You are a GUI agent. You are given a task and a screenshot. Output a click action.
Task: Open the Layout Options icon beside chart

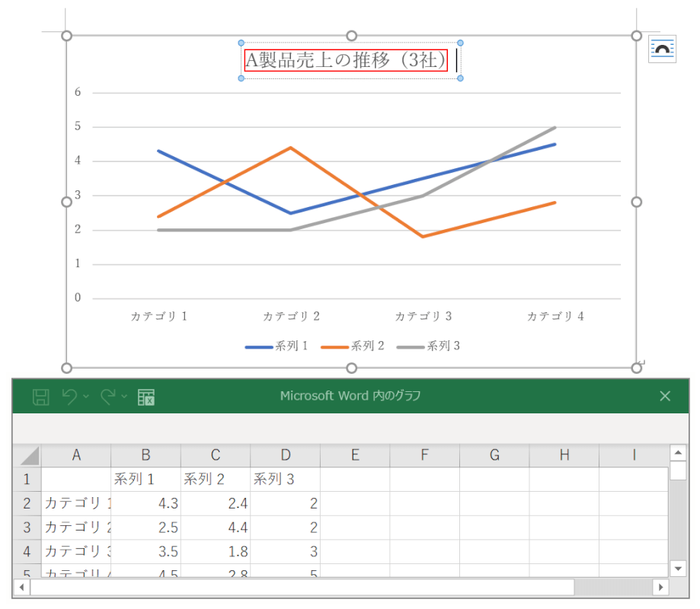(661, 49)
